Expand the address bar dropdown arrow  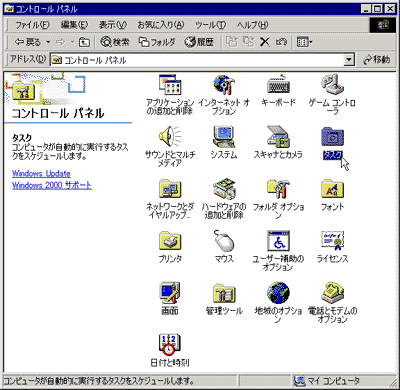[349, 60]
